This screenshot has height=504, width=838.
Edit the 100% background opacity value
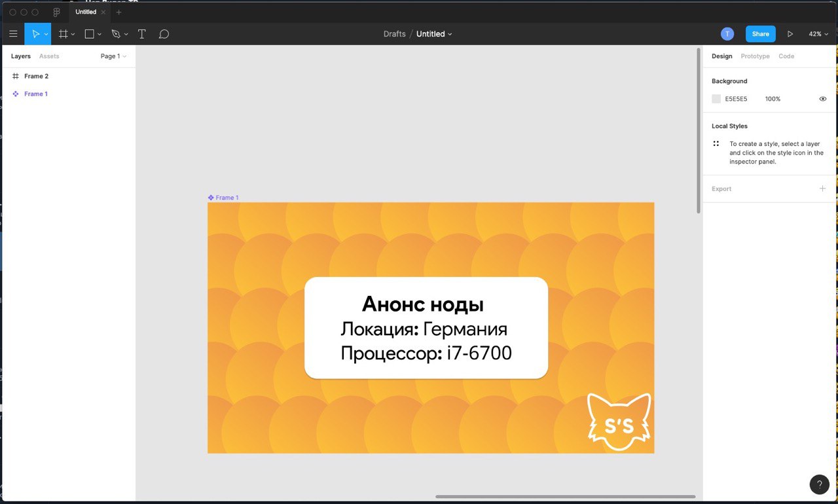point(773,99)
